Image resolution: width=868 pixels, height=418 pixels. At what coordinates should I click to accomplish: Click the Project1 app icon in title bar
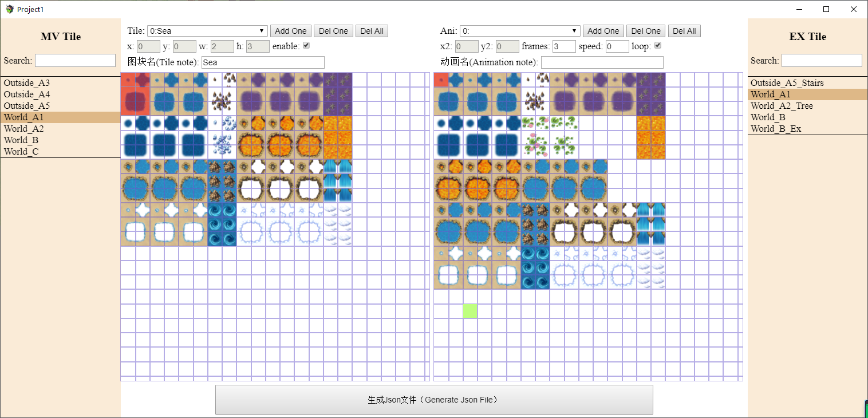click(x=9, y=9)
